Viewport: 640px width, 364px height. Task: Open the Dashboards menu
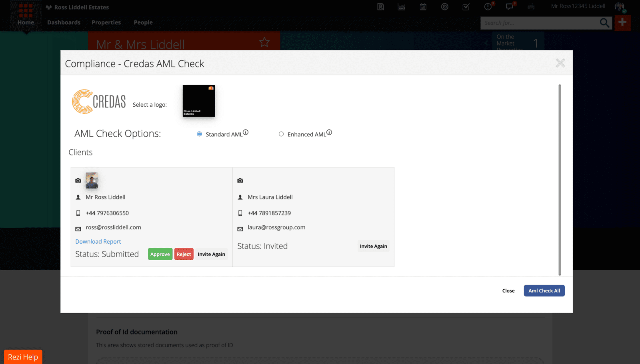(64, 22)
